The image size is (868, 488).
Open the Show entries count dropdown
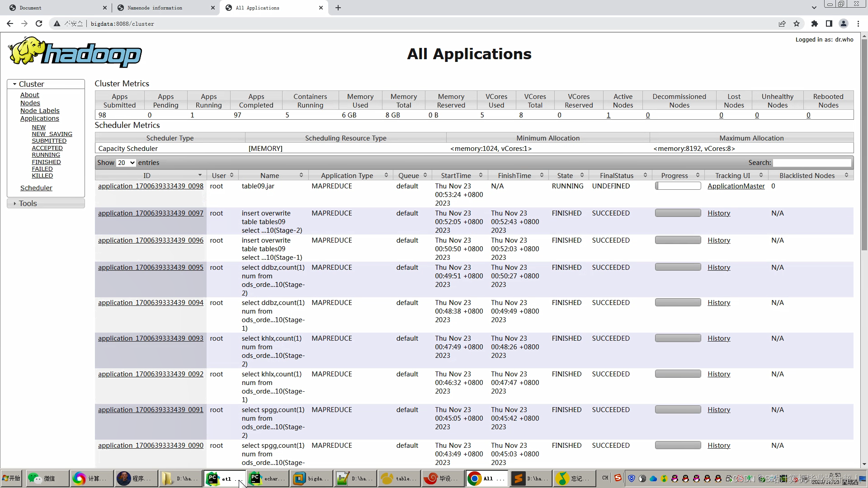pos(126,163)
